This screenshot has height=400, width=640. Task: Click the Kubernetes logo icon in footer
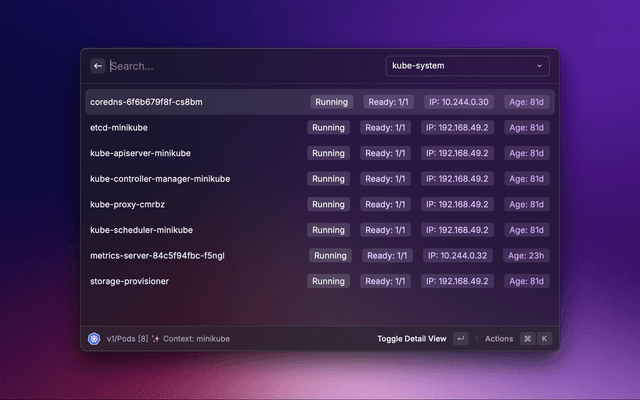(94, 339)
